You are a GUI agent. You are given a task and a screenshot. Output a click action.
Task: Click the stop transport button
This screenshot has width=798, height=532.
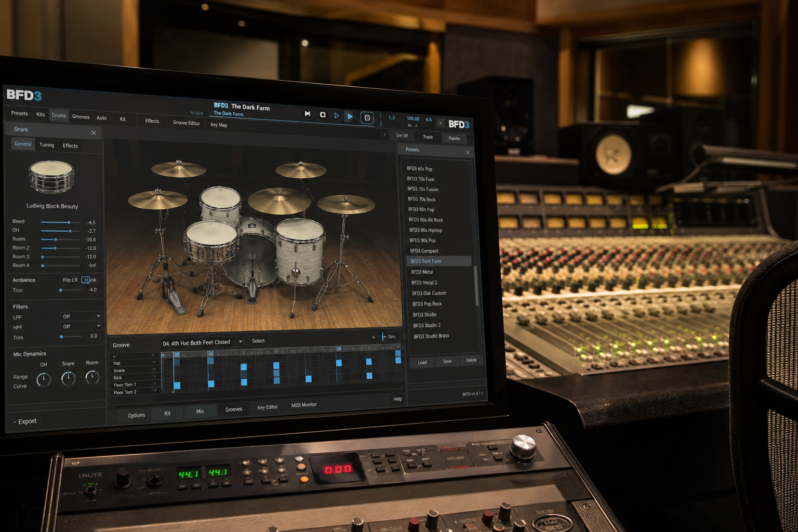(323, 114)
